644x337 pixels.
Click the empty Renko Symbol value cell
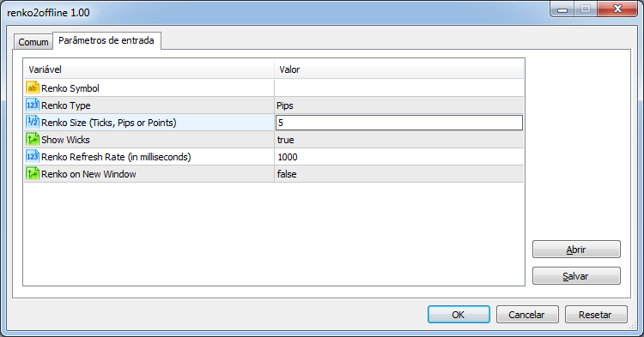(x=398, y=88)
